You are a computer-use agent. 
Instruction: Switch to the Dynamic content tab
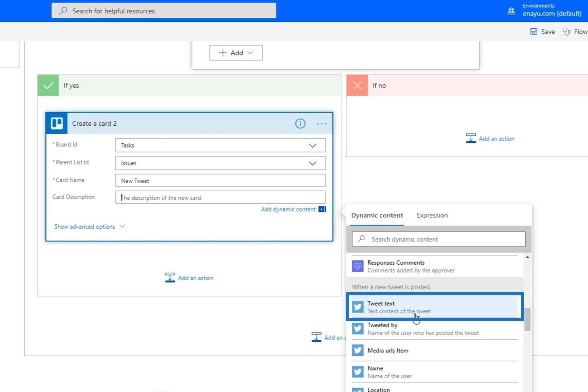(377, 215)
